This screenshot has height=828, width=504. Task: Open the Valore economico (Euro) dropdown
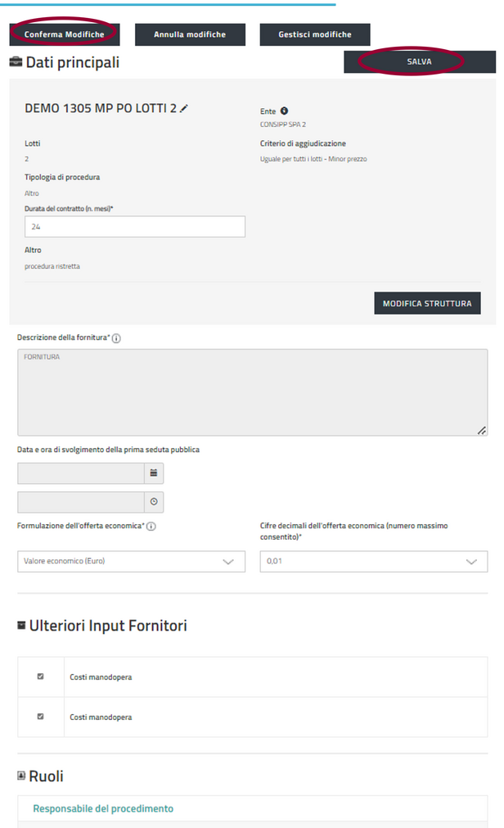(x=131, y=561)
